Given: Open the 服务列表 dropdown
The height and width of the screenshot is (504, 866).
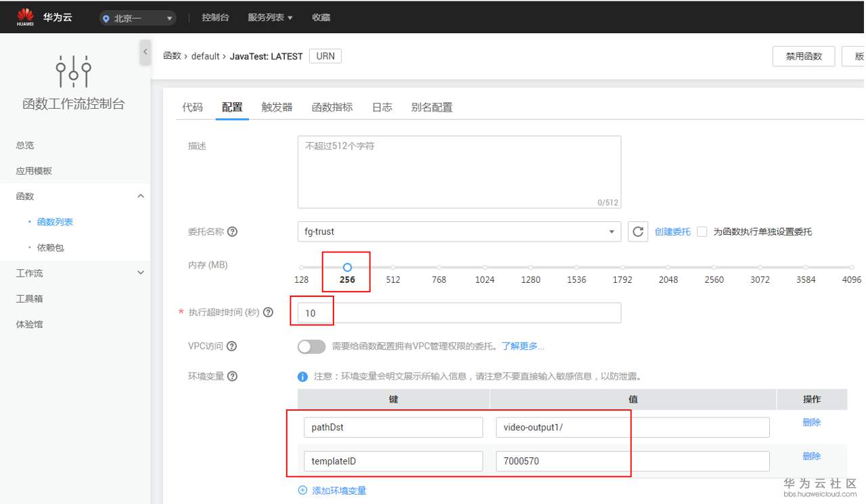Looking at the screenshot, I should (x=270, y=18).
